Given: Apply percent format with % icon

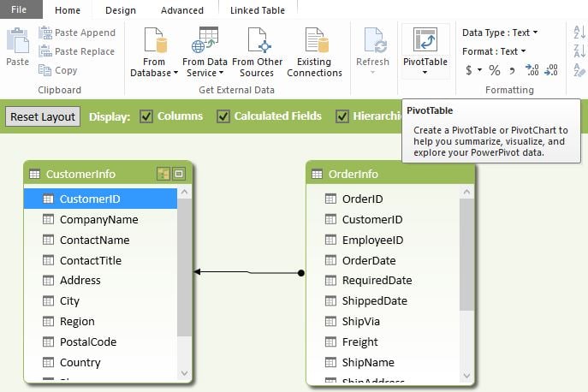Looking at the screenshot, I should tap(495, 70).
